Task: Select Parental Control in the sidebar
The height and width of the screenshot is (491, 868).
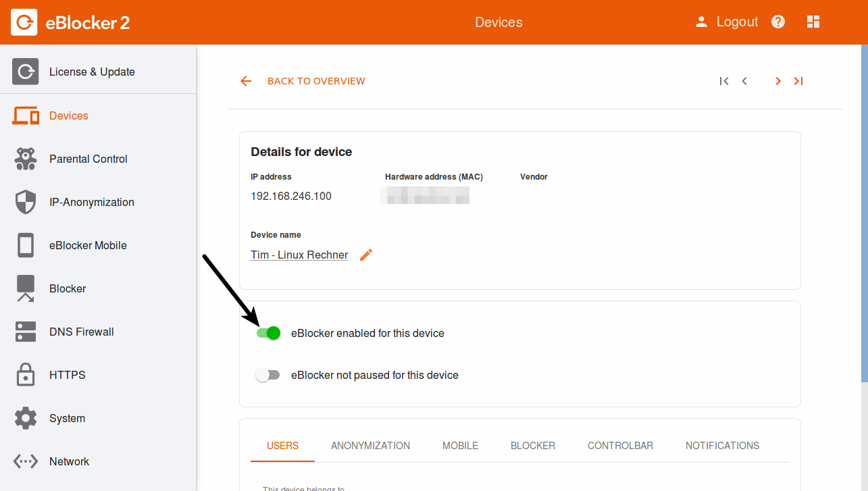Action: click(88, 159)
